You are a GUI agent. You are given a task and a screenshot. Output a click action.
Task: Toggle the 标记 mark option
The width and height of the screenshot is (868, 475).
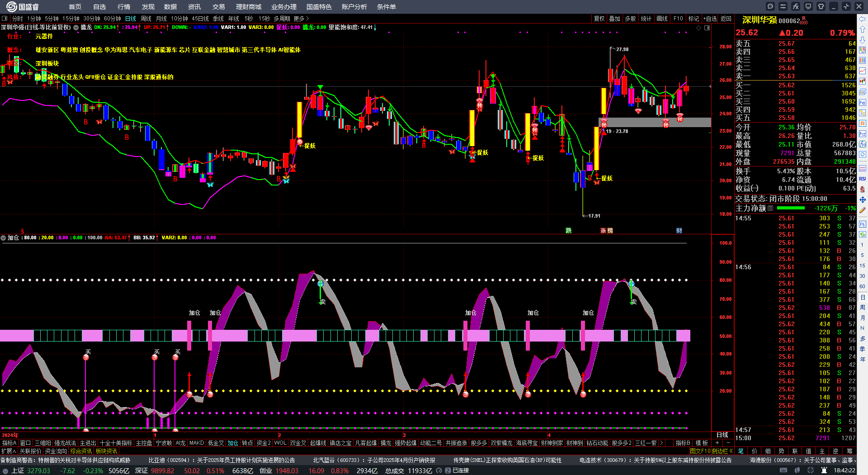pos(693,19)
